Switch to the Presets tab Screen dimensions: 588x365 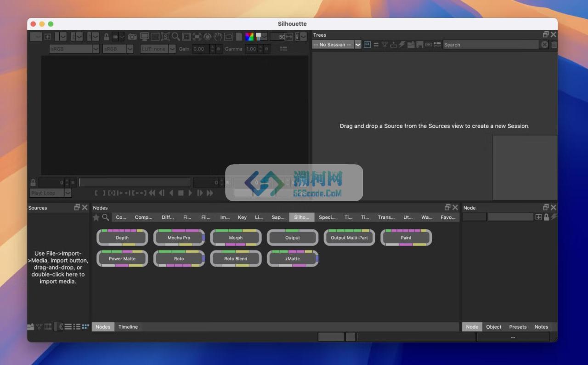(518, 327)
